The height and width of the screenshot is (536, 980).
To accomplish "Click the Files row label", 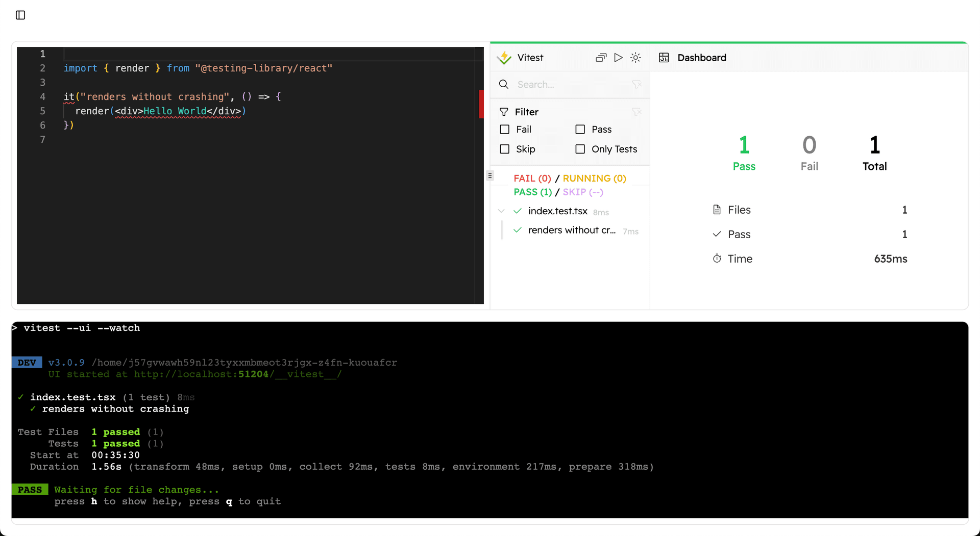I will click(739, 210).
